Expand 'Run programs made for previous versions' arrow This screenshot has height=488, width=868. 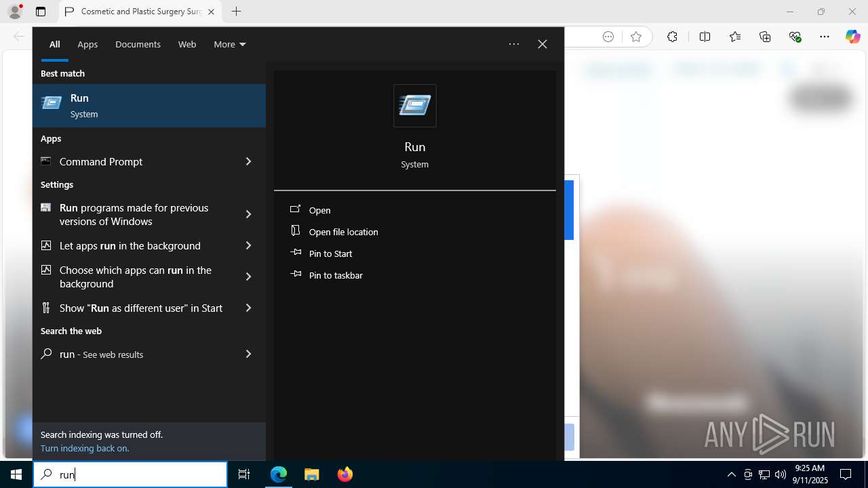pyautogui.click(x=248, y=214)
